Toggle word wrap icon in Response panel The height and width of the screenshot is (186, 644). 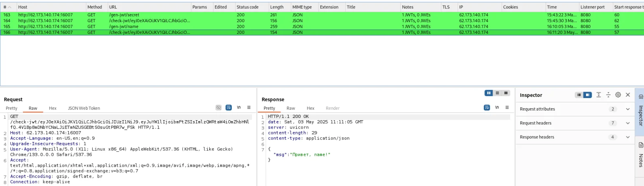pos(487,108)
